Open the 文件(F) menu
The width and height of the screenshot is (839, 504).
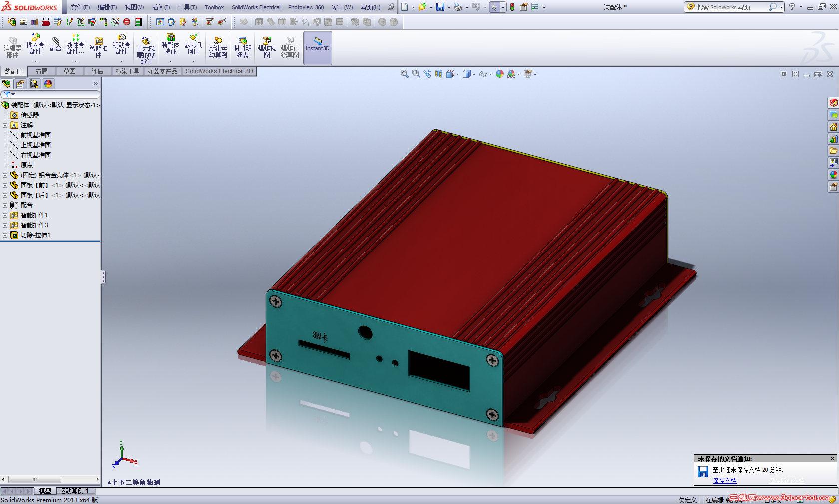(x=80, y=7)
